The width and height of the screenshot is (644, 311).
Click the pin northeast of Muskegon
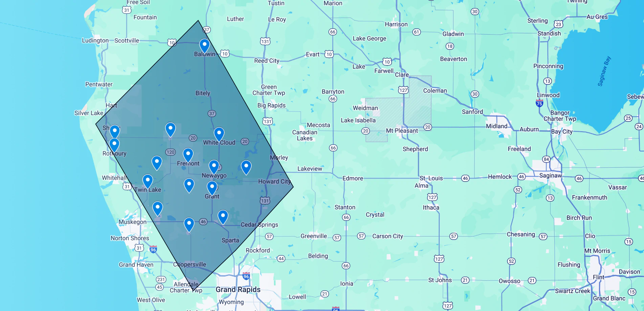(x=157, y=208)
